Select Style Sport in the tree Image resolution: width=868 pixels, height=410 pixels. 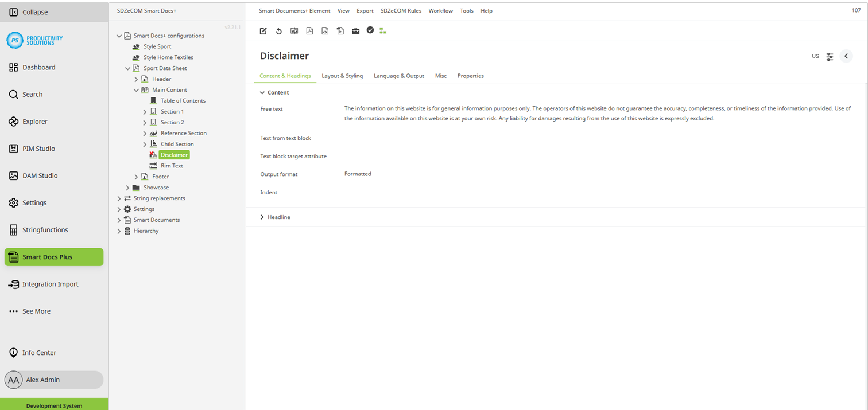click(157, 46)
